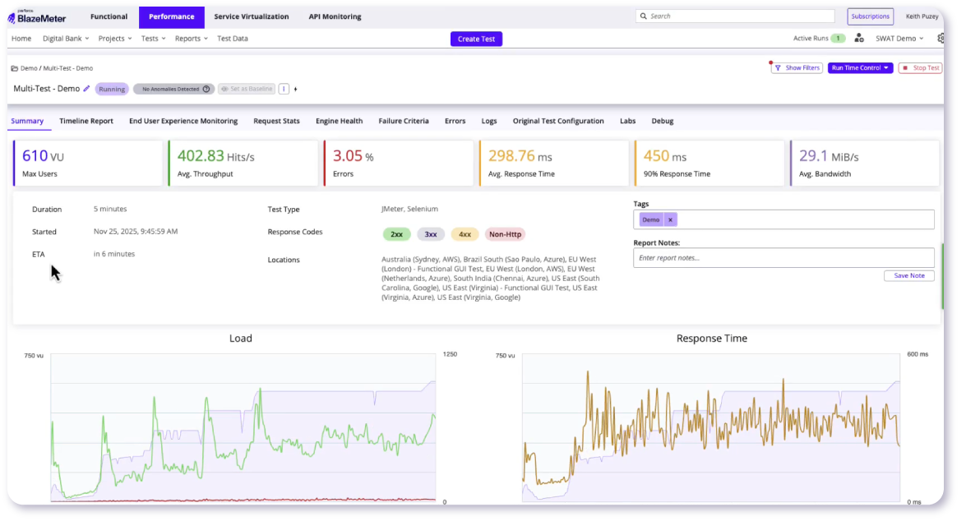
Task: Open the Engine Health tab
Action: [x=339, y=121]
